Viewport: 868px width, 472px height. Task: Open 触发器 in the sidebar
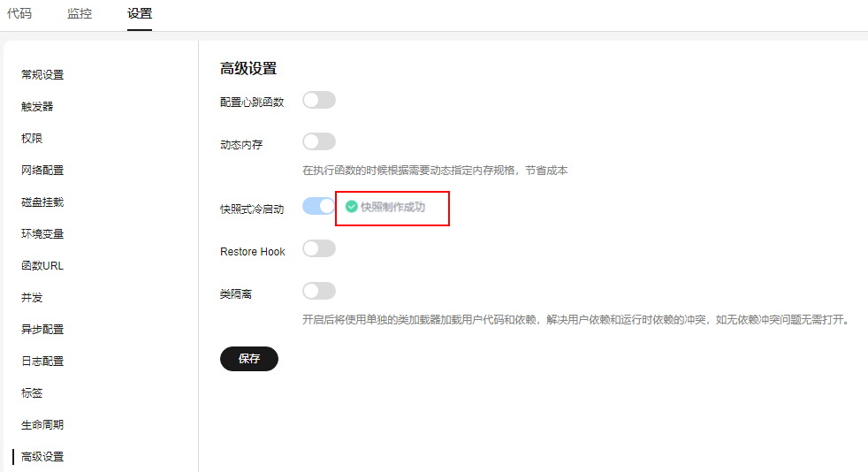click(x=37, y=106)
